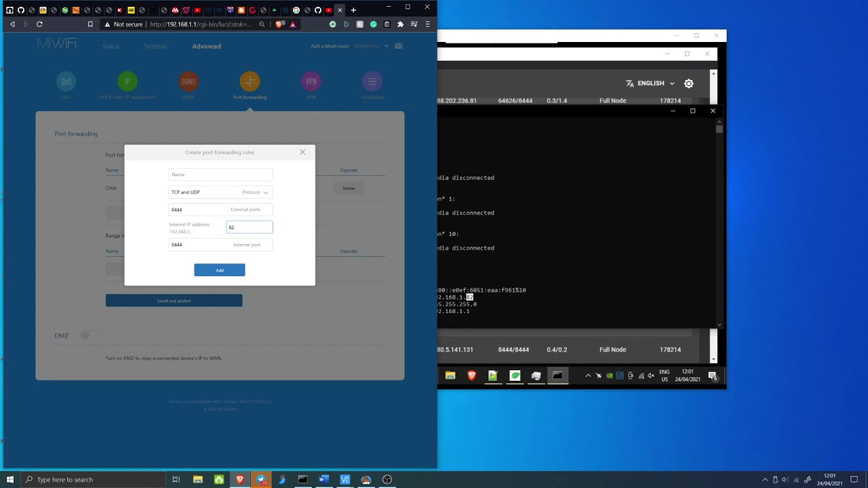Show hidden system tray icons
The width and height of the screenshot is (868, 488).
765,479
